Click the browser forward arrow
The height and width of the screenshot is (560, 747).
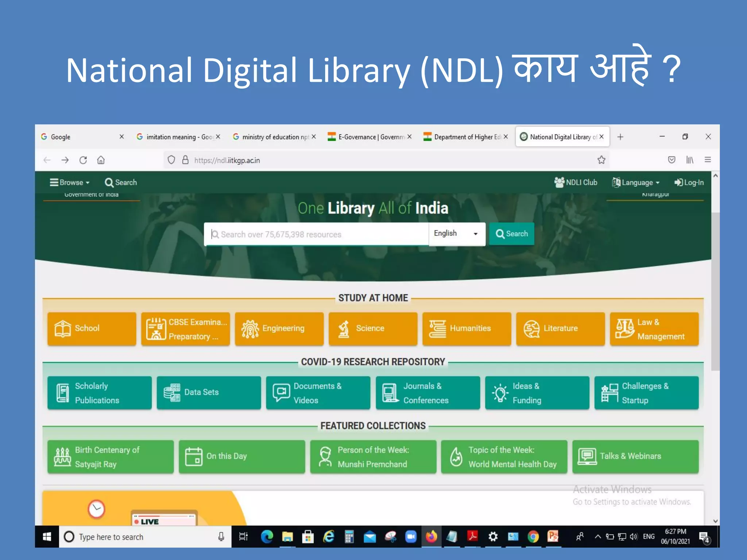click(x=65, y=160)
